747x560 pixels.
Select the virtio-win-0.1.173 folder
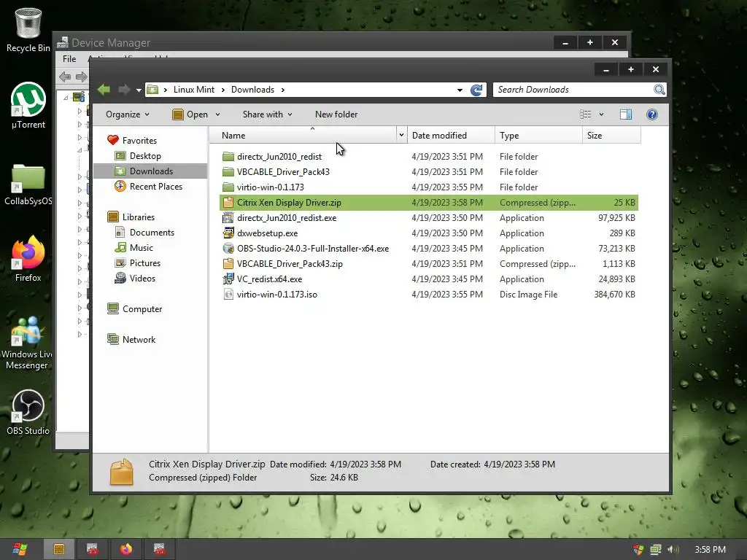[270, 187]
